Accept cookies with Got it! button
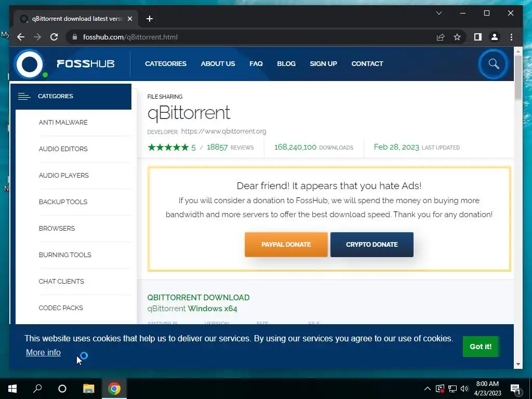532x399 pixels. (481, 347)
